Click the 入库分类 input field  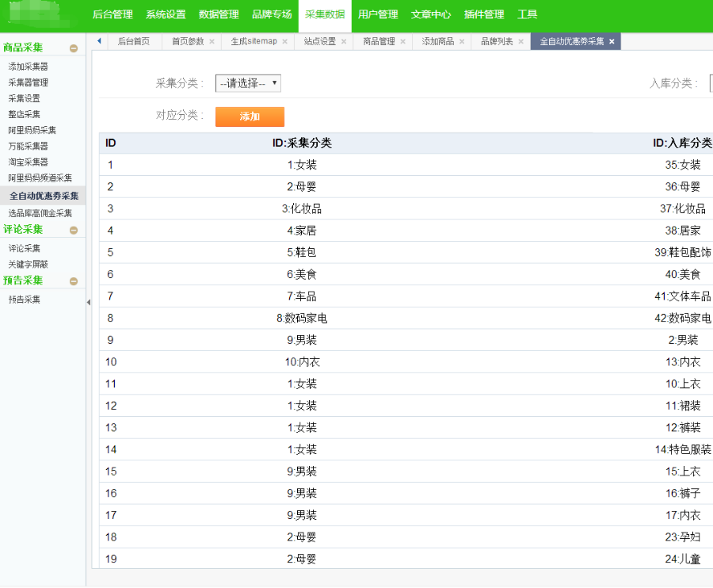point(708,82)
